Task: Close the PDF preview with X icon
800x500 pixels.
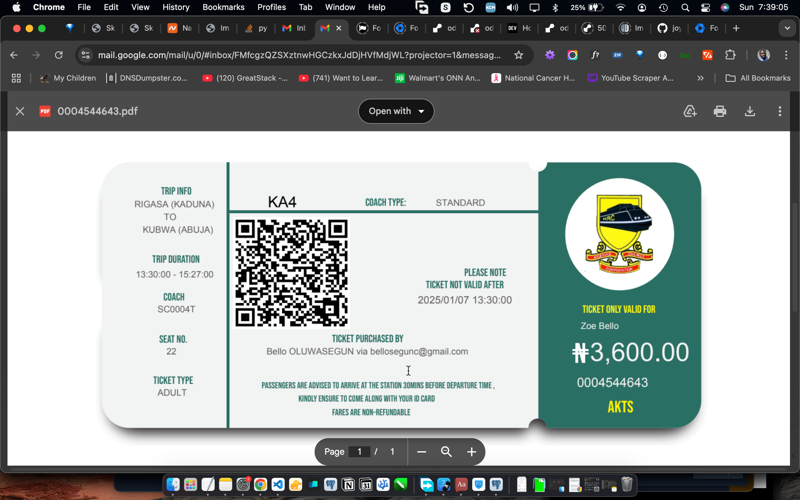Action: coord(20,111)
